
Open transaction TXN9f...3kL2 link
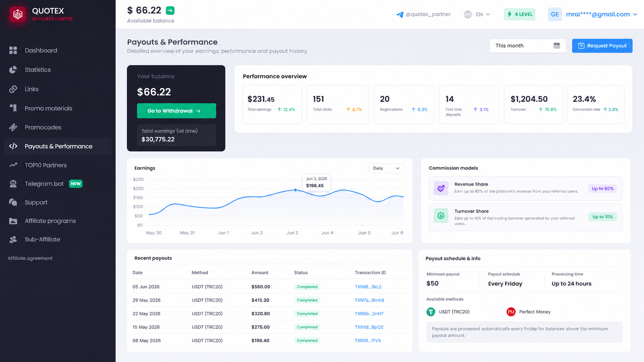pos(368,287)
